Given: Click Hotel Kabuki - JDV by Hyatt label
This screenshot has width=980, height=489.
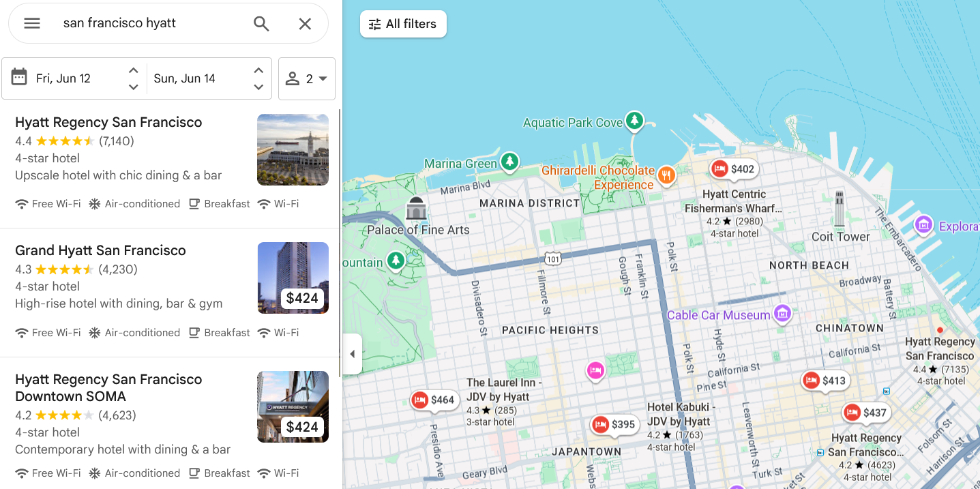Looking at the screenshot, I should [681, 414].
